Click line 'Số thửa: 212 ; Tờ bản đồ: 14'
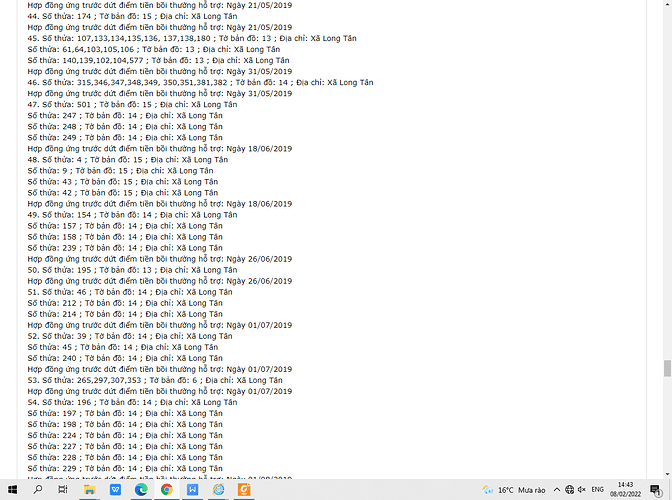The image size is (672, 500). (x=125, y=303)
